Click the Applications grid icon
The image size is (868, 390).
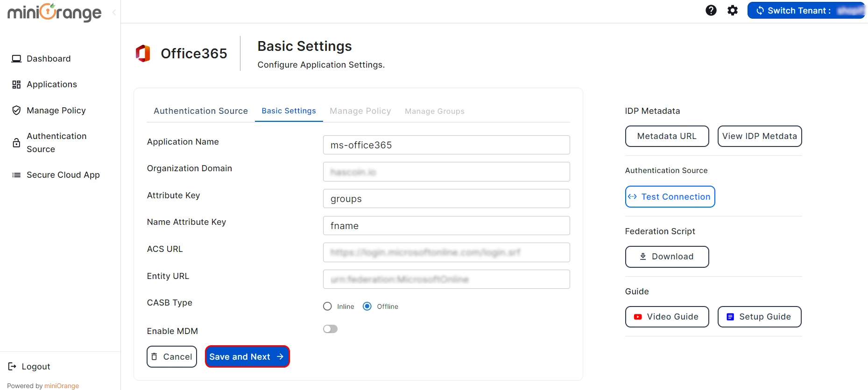pyautogui.click(x=16, y=84)
